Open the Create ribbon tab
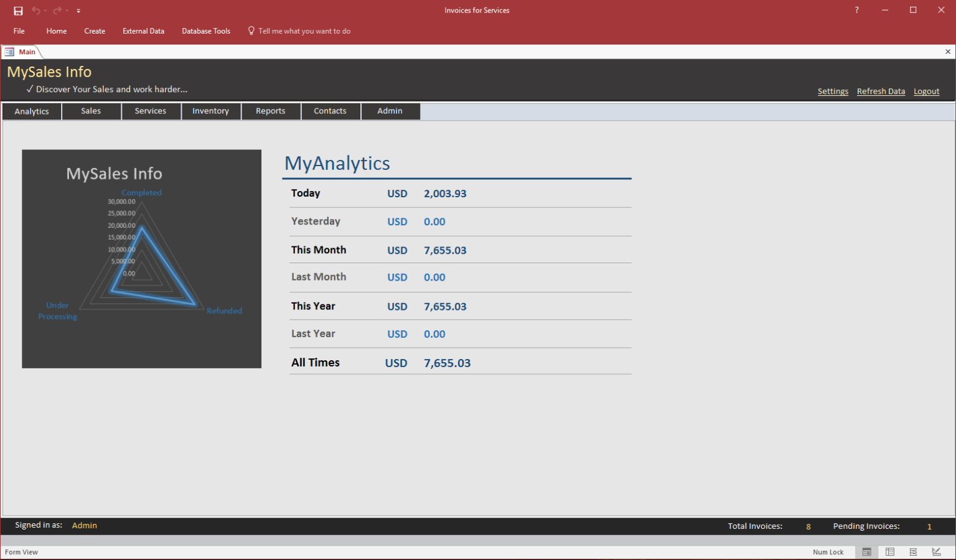The height and width of the screenshot is (560, 956). [x=95, y=30]
